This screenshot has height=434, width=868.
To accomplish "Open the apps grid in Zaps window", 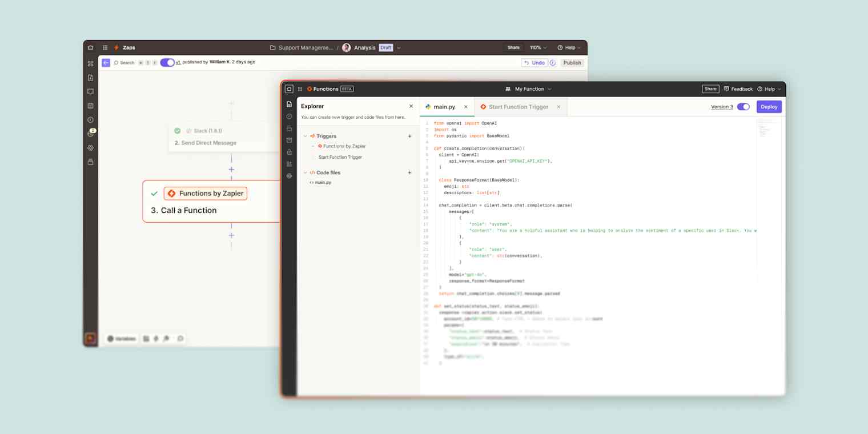I will (x=105, y=47).
